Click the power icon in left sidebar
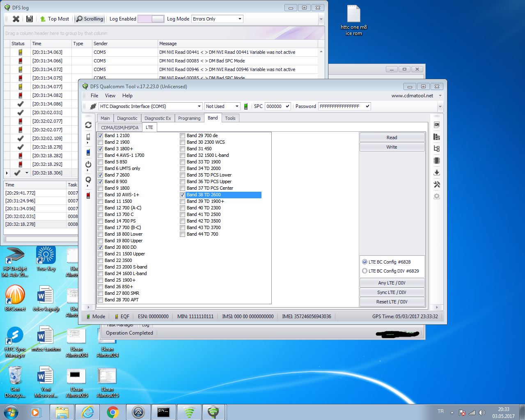525x420 pixels. pos(88,164)
